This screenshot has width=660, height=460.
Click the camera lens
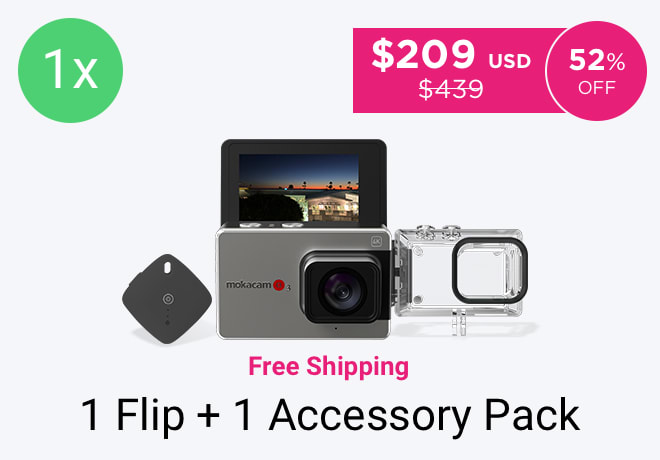342,291
